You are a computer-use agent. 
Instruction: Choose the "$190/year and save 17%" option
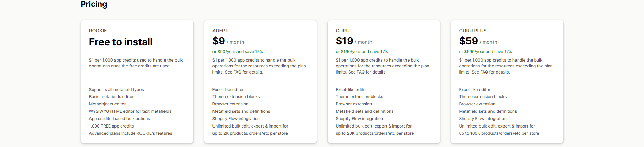coord(362,52)
